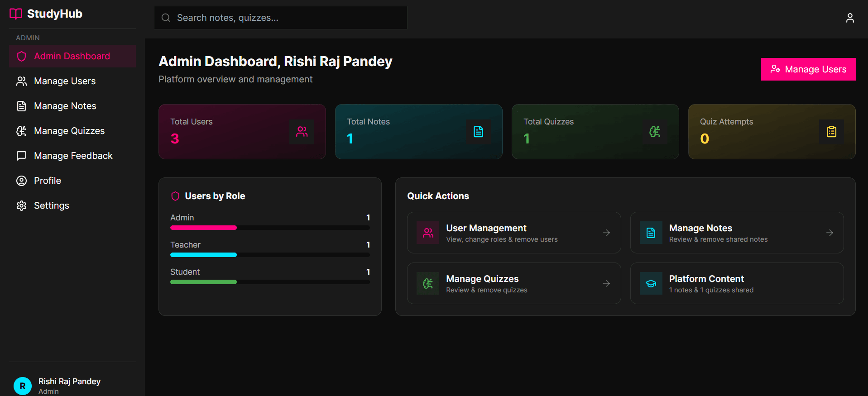Image resolution: width=868 pixels, height=396 pixels.
Task: Open Manage Quizzes in the sidebar
Action: 72,131
